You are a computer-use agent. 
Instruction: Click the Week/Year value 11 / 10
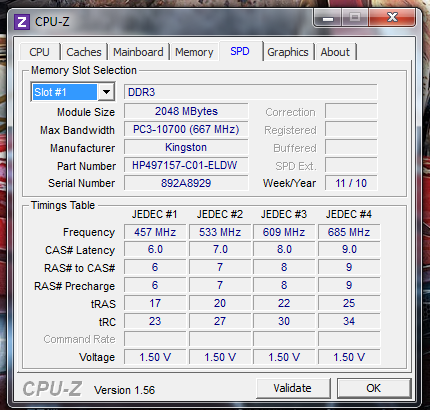(x=351, y=183)
